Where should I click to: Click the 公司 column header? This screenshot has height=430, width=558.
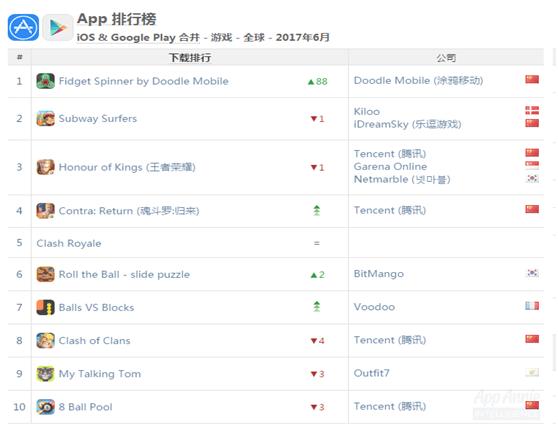click(x=446, y=57)
